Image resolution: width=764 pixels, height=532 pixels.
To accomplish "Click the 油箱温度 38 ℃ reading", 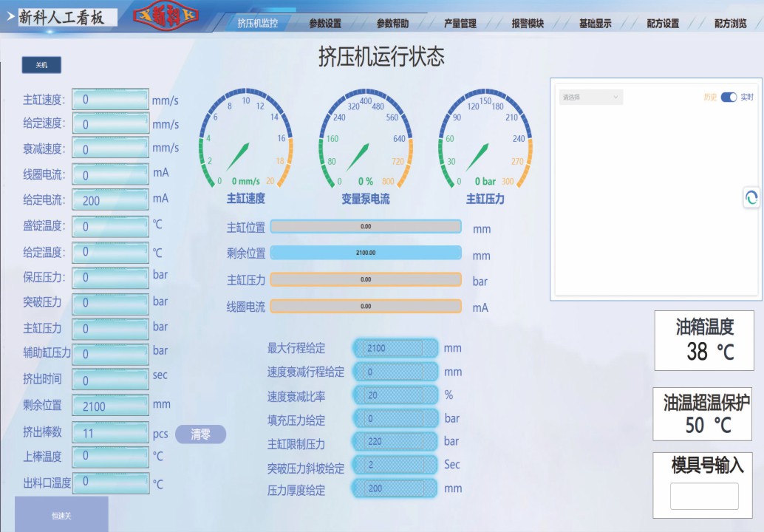I will pyautogui.click(x=710, y=351).
